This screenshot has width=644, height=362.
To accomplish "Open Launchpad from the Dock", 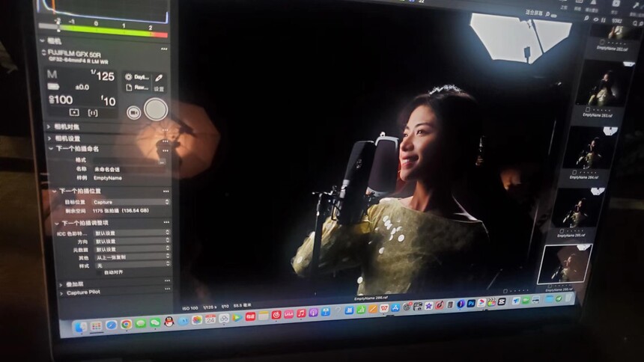I will point(97,326).
